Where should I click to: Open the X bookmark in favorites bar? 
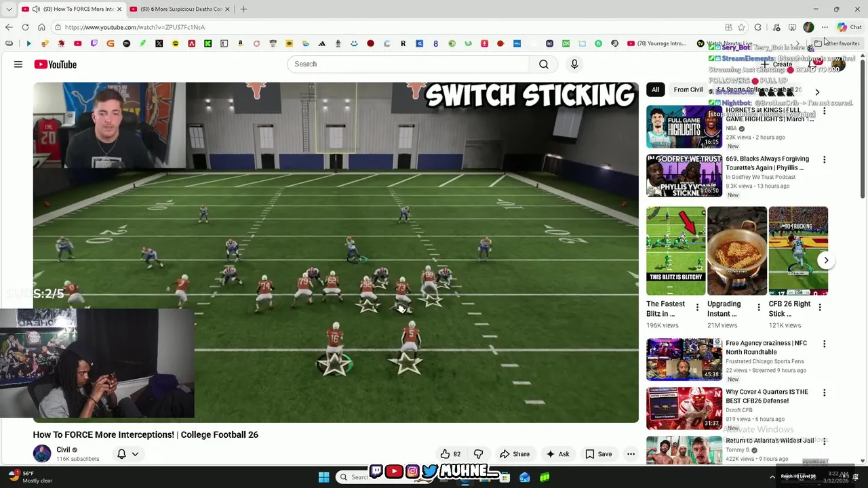[x=159, y=43]
